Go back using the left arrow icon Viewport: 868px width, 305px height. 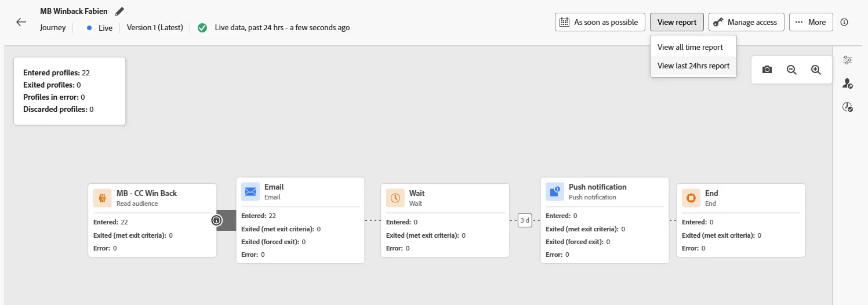(x=21, y=22)
